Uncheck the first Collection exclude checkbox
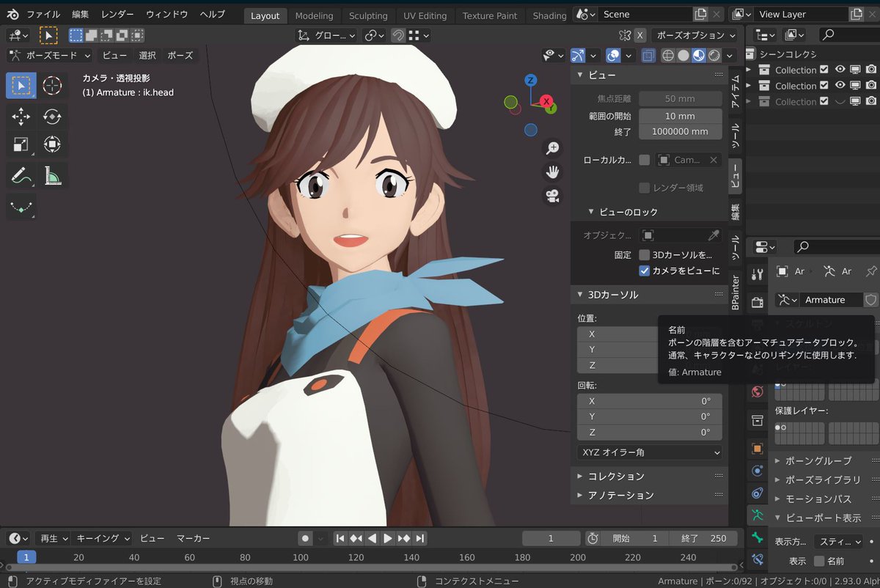The width and height of the screenshot is (880, 588). (824, 70)
